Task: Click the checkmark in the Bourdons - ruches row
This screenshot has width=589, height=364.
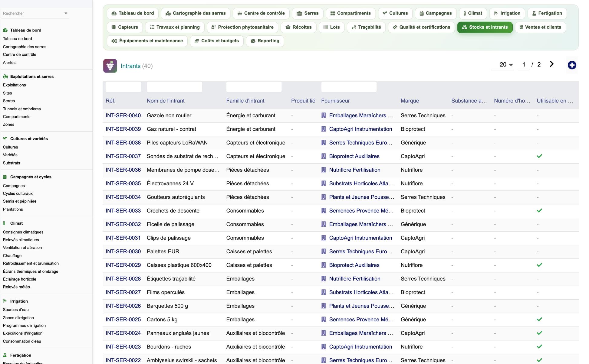Action: [x=539, y=347]
